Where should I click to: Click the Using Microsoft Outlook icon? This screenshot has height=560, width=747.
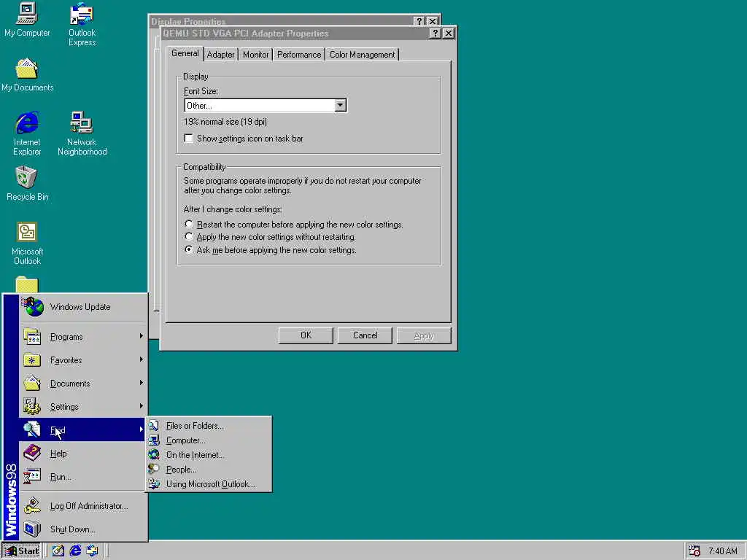[x=154, y=484]
